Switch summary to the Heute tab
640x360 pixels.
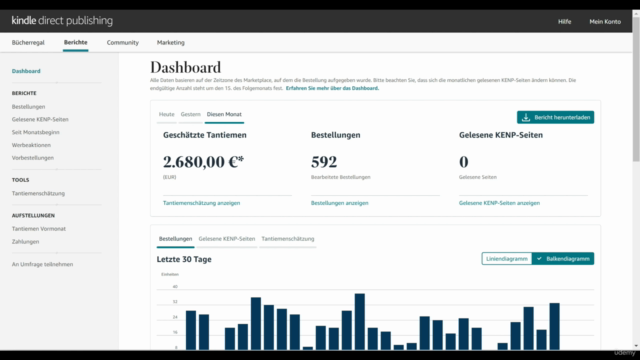pyautogui.click(x=167, y=114)
